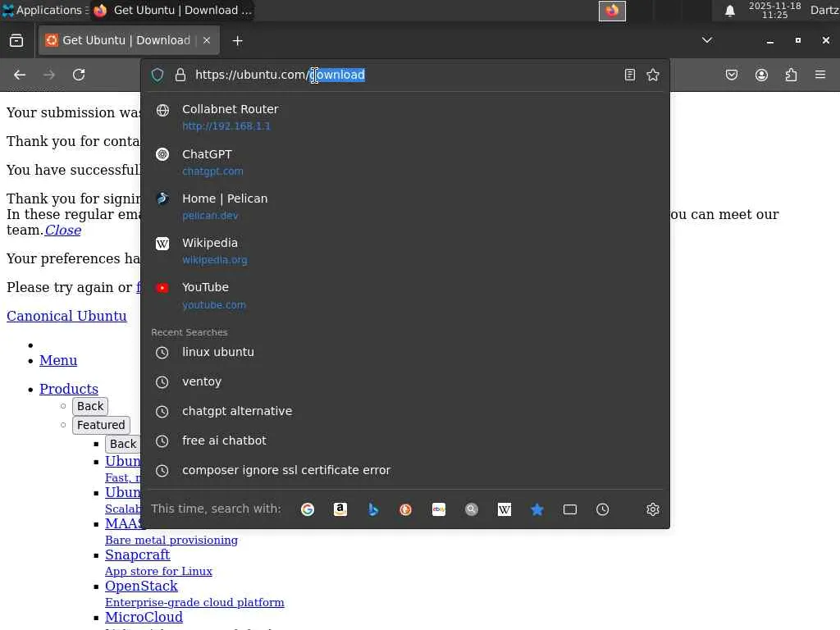Search this time with Wikipedia icon
Screen dimensions: 840x630
pos(504,509)
